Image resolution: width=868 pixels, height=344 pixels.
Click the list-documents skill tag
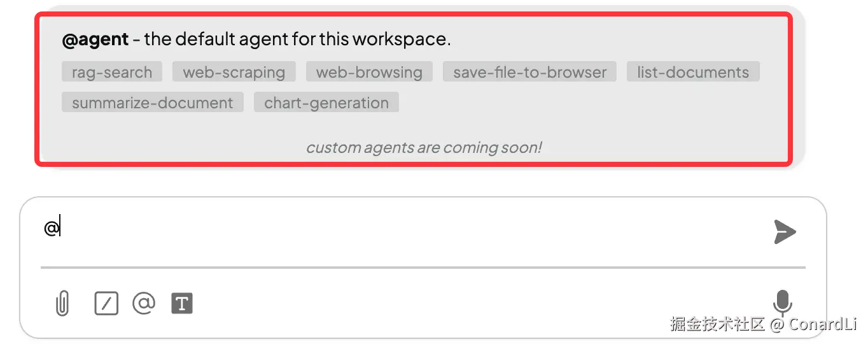tap(693, 72)
